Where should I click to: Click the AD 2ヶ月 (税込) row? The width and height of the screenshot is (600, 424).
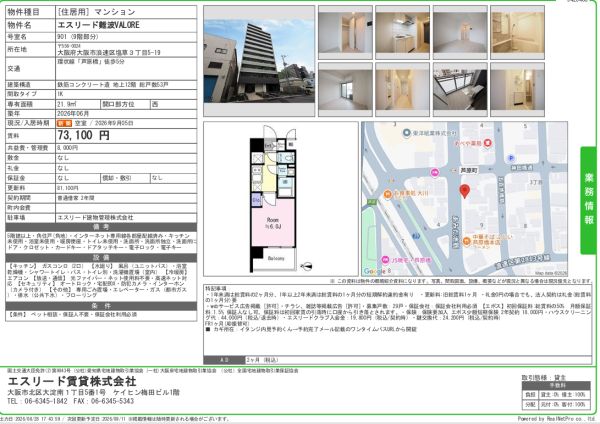(x=397, y=360)
